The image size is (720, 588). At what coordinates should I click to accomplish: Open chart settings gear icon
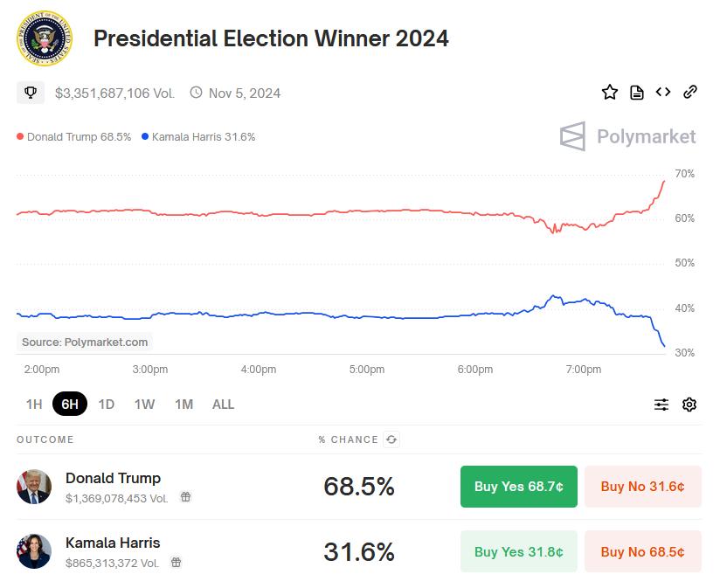click(x=689, y=405)
